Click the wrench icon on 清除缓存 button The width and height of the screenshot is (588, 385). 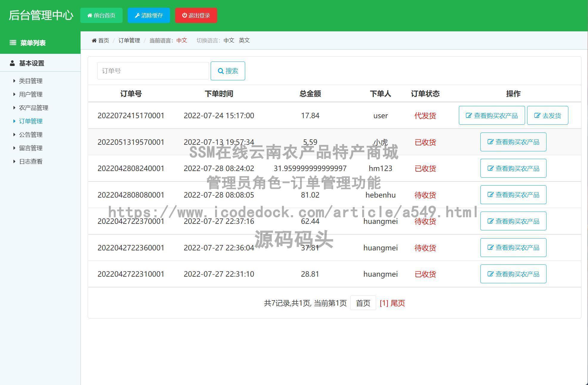(x=137, y=15)
